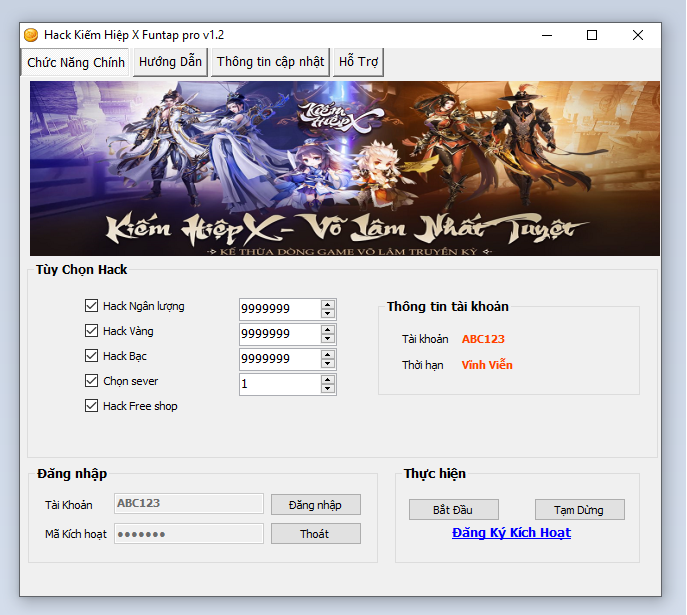The image size is (687, 615).
Task: Increase the Chọn sever number
Action: coord(328,379)
